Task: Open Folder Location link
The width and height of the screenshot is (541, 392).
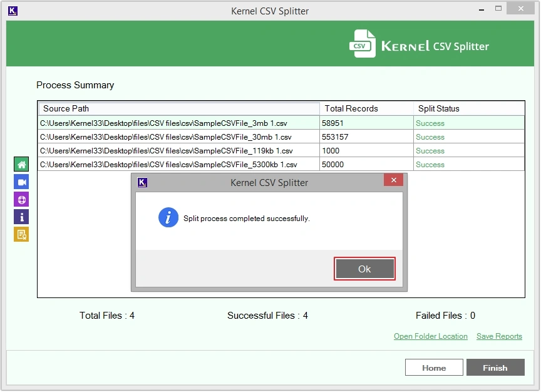Action: 430,336
